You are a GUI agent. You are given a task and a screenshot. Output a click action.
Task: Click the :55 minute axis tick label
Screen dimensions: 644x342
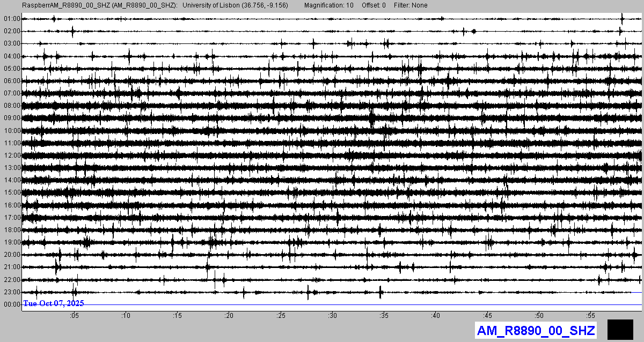pos(591,316)
